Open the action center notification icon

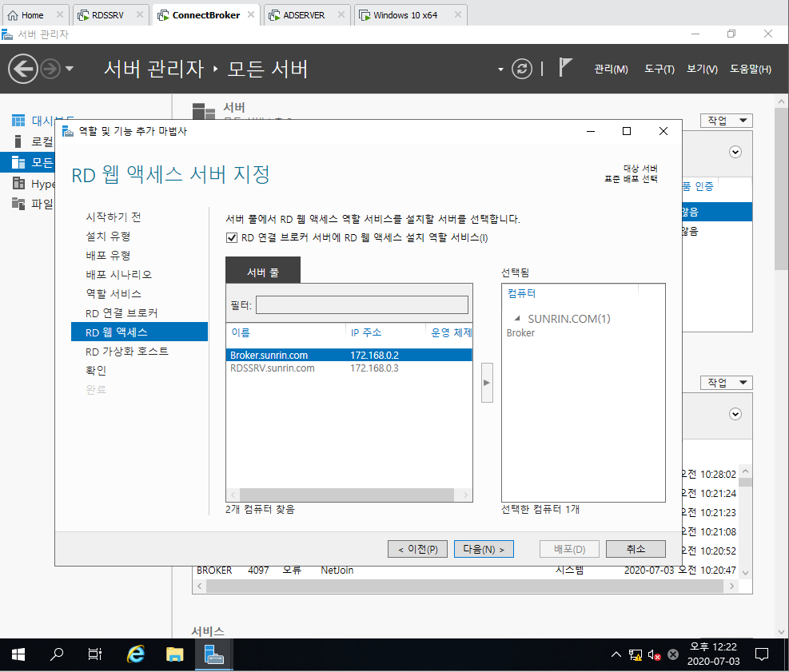[762, 654]
